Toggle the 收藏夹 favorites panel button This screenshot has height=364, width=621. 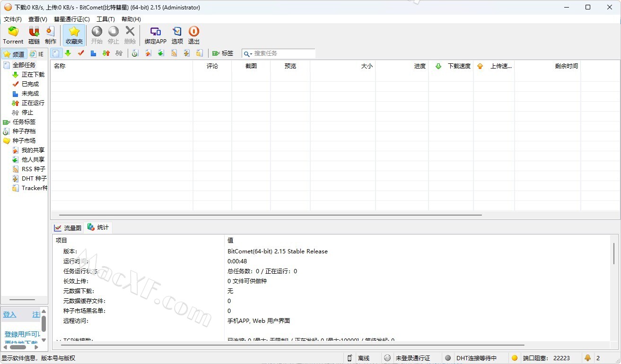coord(74,35)
